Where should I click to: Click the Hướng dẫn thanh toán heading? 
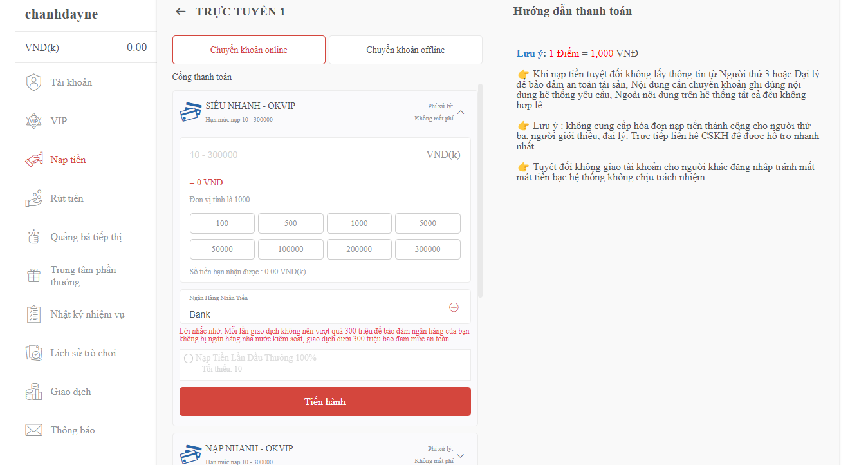(572, 11)
